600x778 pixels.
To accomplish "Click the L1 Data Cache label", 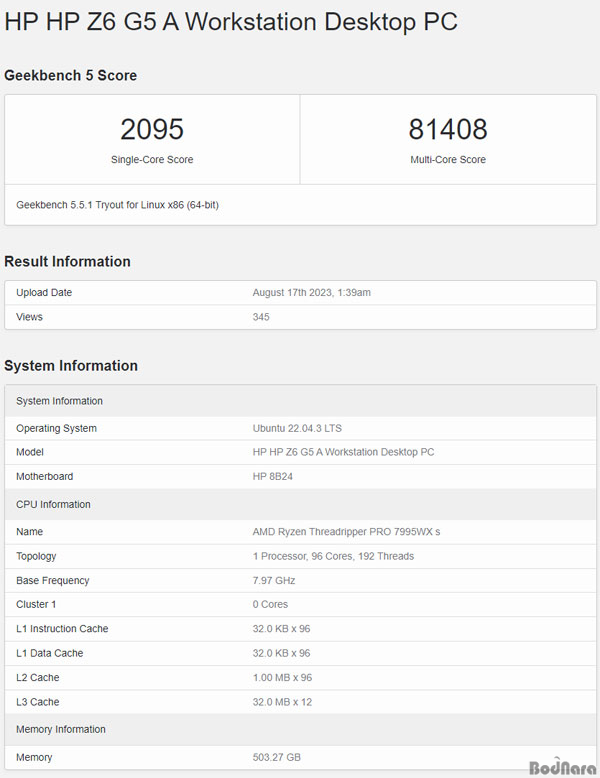I will 50,653.
